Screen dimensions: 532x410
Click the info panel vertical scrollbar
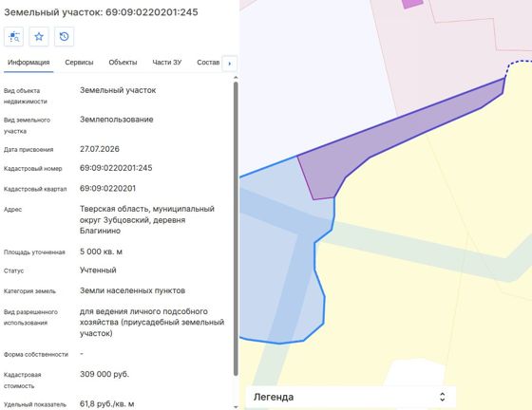pyautogui.click(x=236, y=229)
